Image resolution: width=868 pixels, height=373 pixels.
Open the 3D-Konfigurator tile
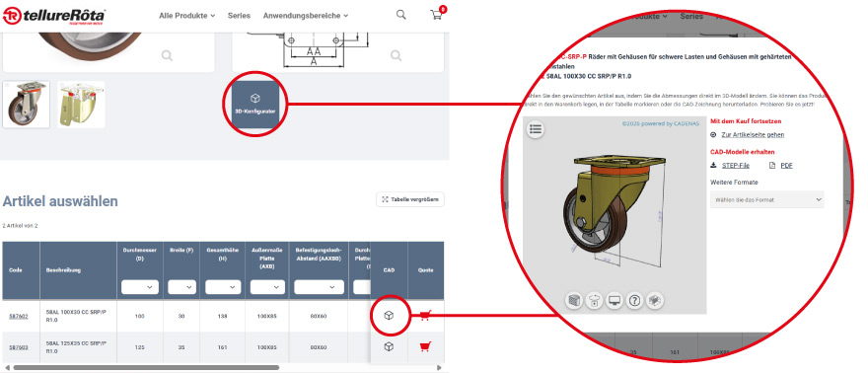255,104
